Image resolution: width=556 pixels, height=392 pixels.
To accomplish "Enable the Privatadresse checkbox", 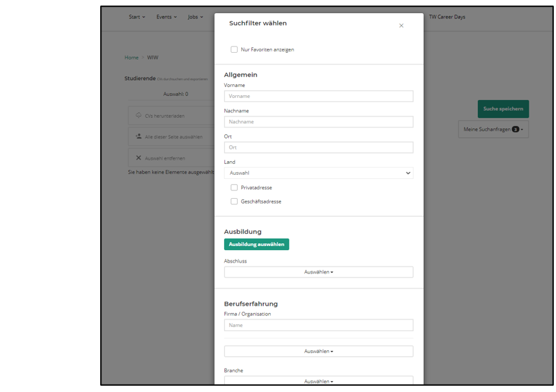I will pos(234,188).
